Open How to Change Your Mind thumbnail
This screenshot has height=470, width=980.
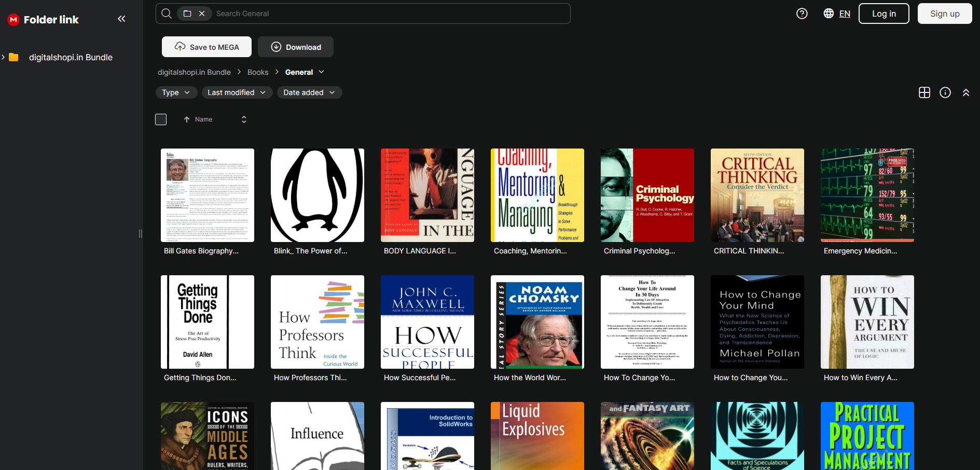click(x=757, y=322)
